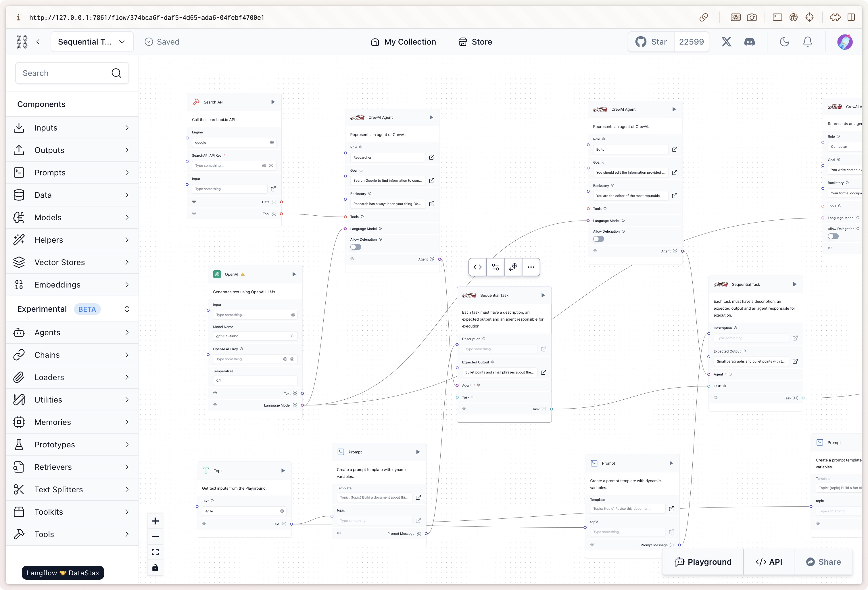Open the Model Name gpt-3.5-turbo dropdown
This screenshot has width=868, height=590.
255,336
